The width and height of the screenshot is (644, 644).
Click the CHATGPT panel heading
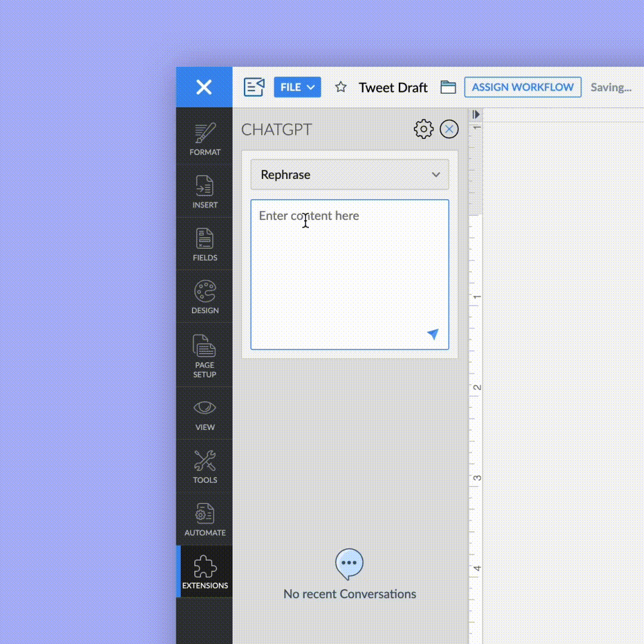click(277, 129)
